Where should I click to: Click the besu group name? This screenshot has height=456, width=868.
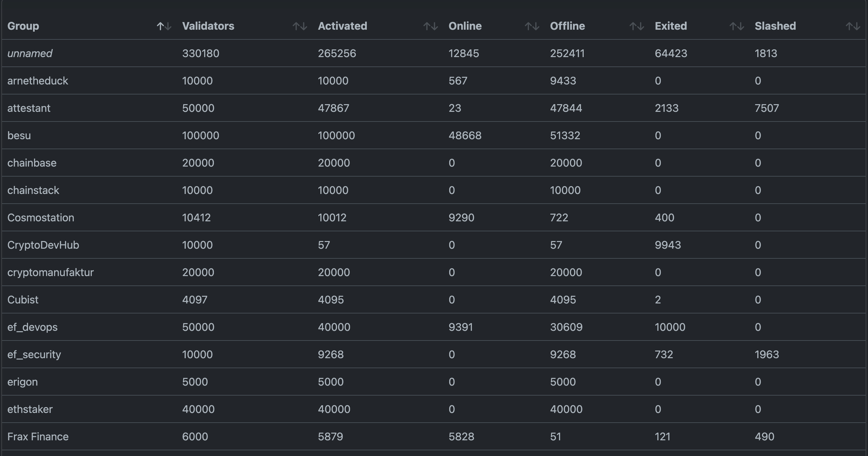(19, 136)
